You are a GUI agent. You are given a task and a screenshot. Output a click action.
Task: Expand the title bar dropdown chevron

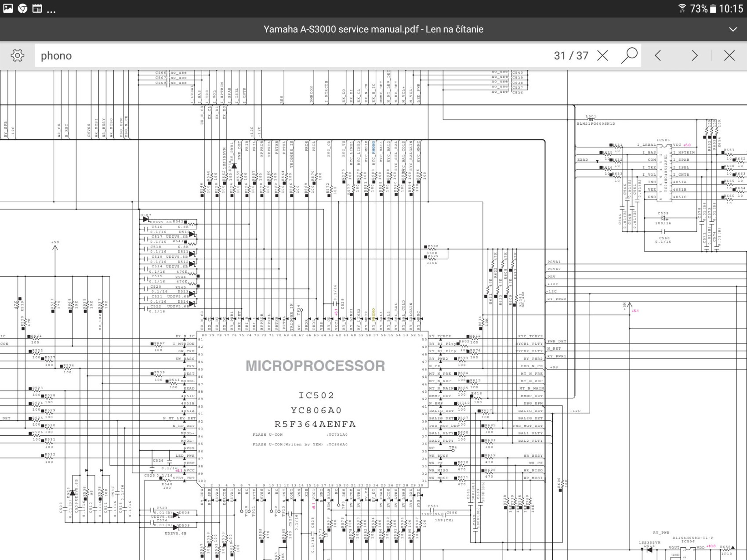[733, 29]
